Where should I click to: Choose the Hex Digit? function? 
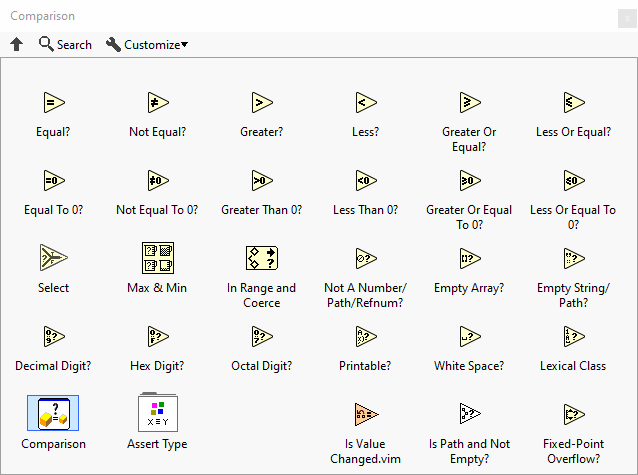[x=158, y=336]
